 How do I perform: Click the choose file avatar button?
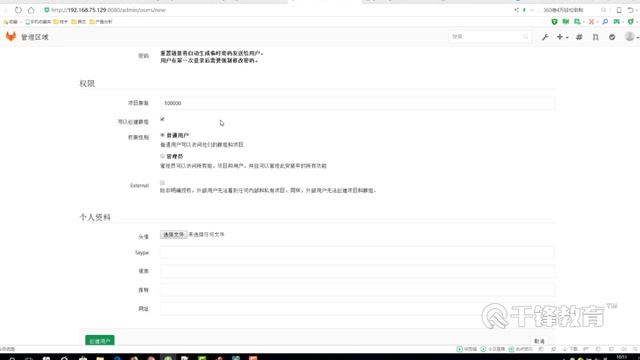point(173,235)
